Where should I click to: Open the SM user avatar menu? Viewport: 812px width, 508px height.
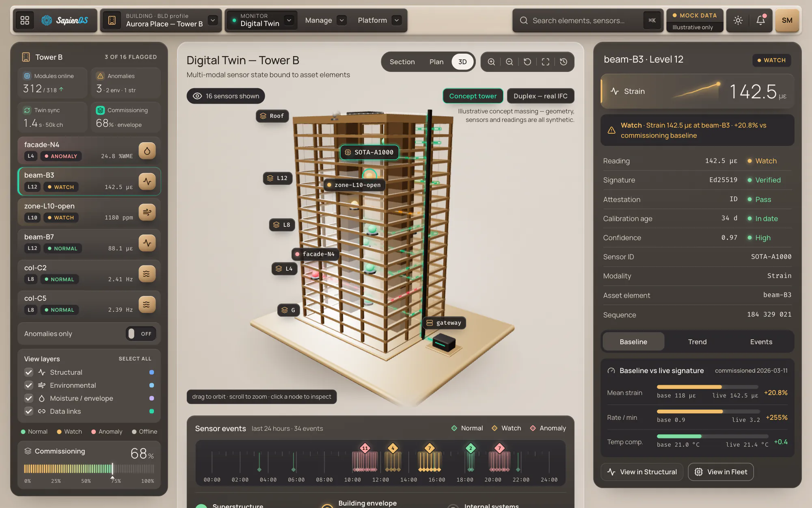point(787,20)
